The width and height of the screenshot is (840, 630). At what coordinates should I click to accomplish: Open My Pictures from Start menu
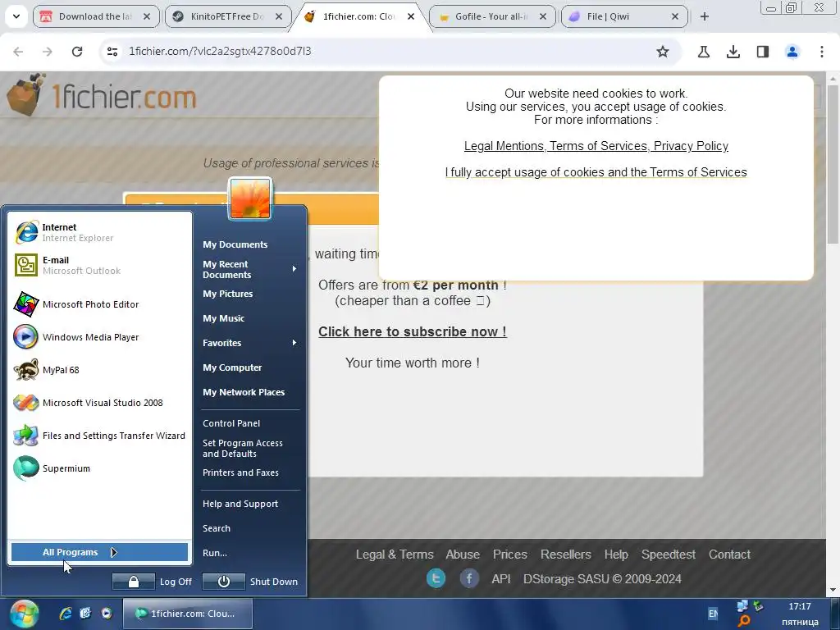228,294
